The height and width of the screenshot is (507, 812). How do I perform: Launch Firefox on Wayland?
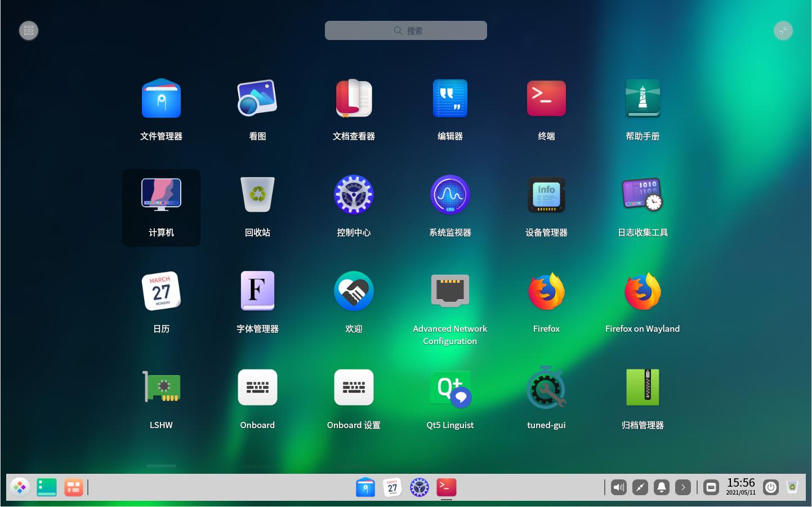point(643,291)
